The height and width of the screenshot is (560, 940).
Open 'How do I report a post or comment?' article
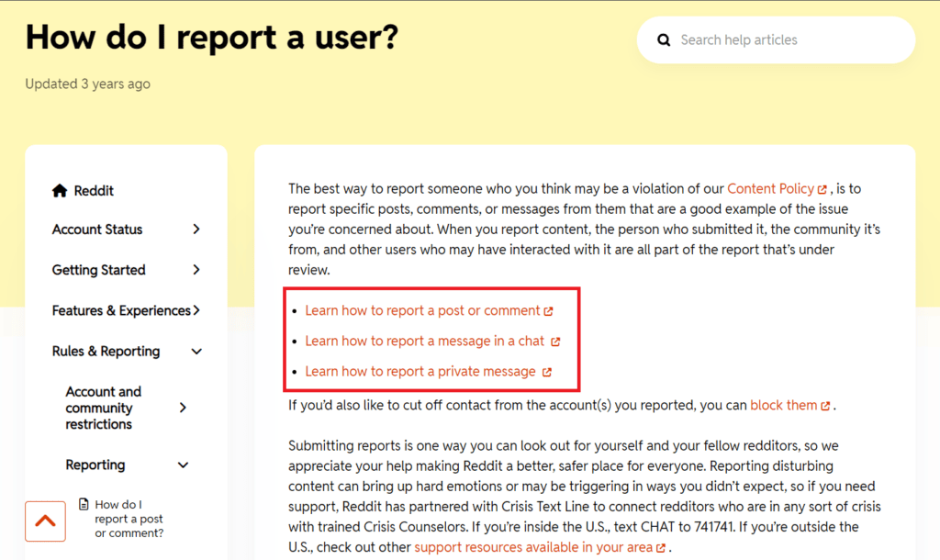point(129,519)
